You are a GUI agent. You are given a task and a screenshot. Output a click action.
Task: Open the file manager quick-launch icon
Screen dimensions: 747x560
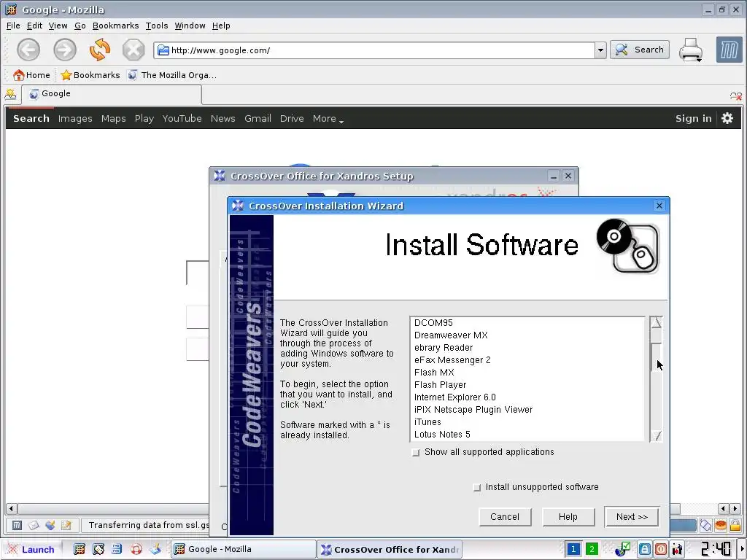[x=117, y=550]
